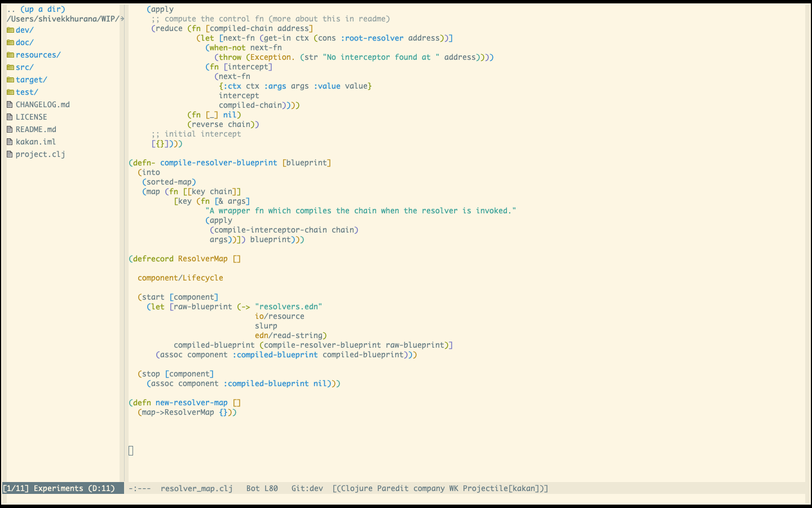Expand the src/ directory
Screen dimensions: 812x508
click(24, 67)
